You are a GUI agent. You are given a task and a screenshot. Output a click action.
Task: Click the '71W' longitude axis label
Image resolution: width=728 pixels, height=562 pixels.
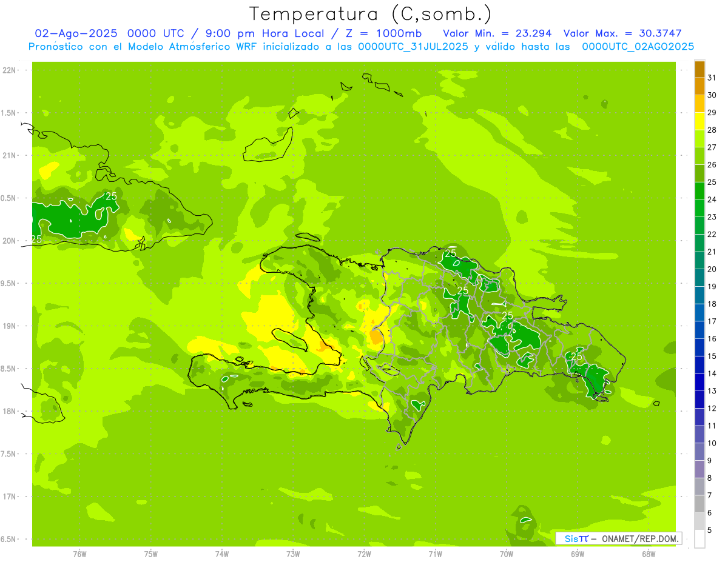435,555
